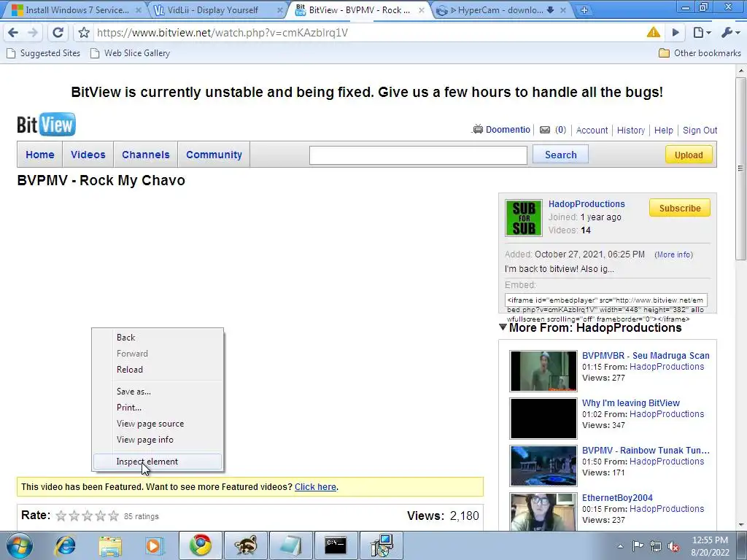Open the inbox envelope icon
Image resolution: width=747 pixels, height=560 pixels.
[545, 130]
